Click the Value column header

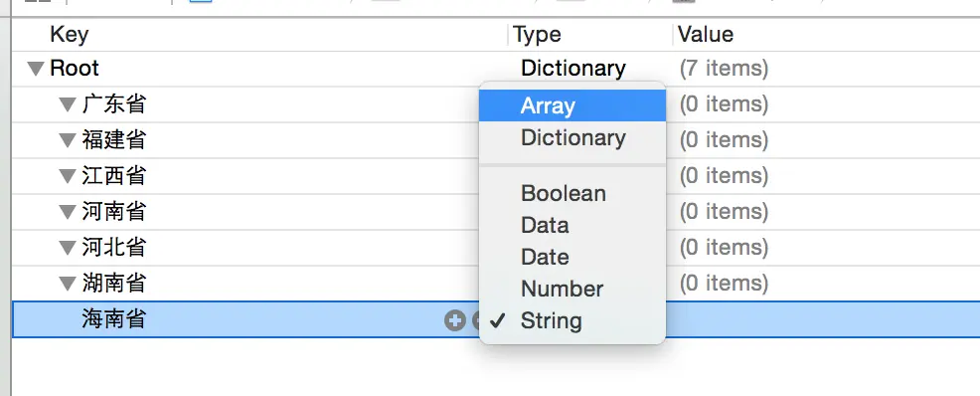pyautogui.click(x=706, y=34)
